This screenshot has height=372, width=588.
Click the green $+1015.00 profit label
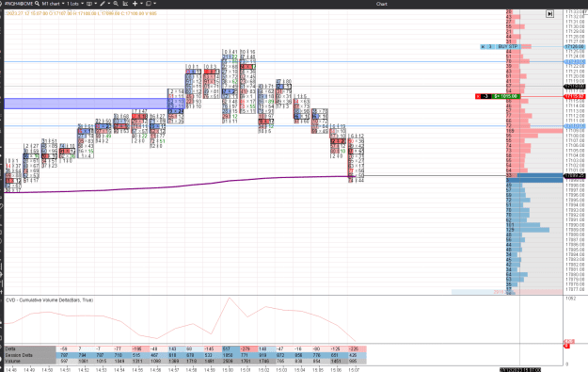pos(506,96)
